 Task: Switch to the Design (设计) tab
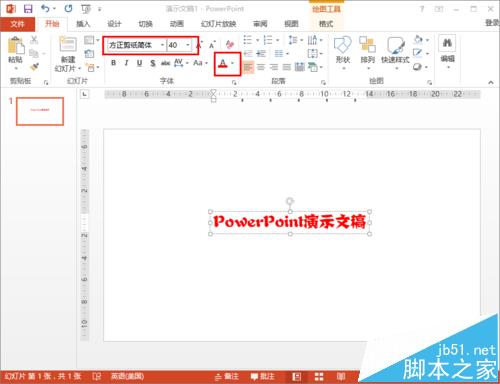click(114, 24)
